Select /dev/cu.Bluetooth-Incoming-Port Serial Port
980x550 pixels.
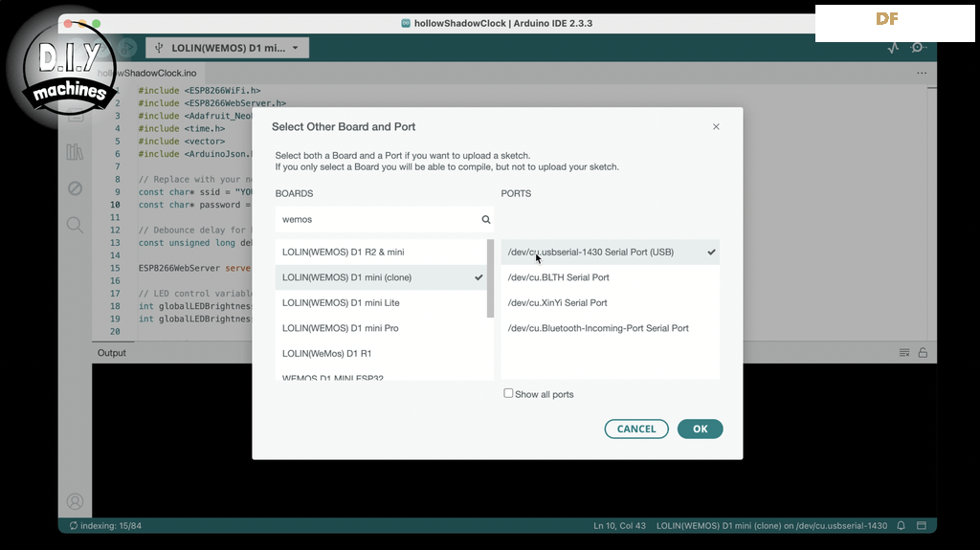[610, 328]
